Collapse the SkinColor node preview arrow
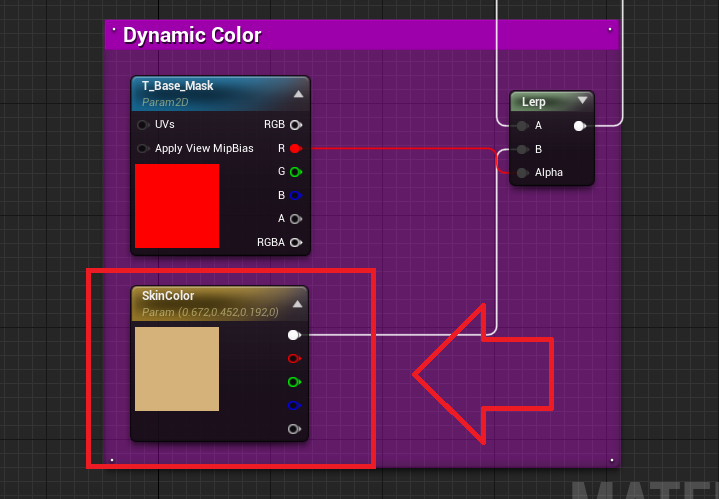 pos(297,304)
